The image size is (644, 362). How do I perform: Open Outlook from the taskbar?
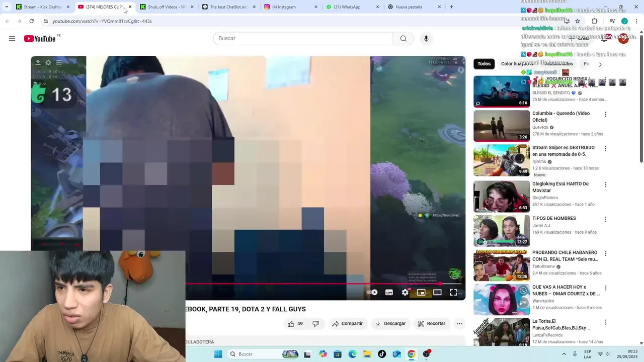(396, 354)
